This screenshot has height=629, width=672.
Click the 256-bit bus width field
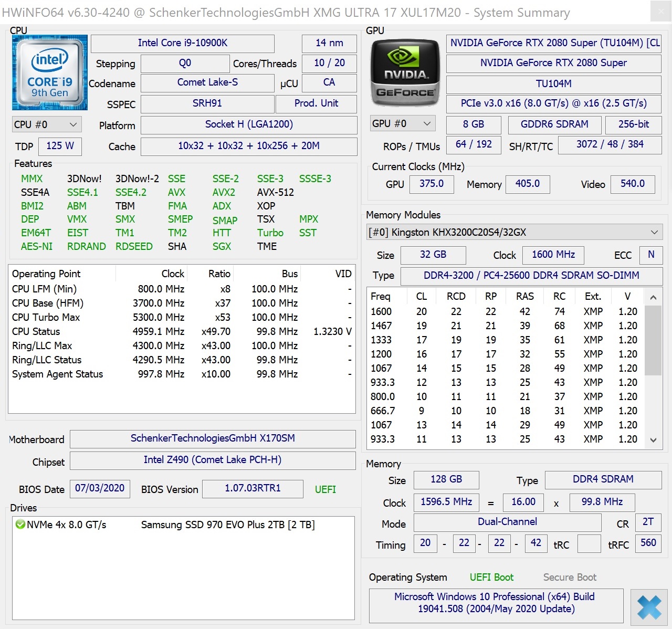pyautogui.click(x=633, y=124)
